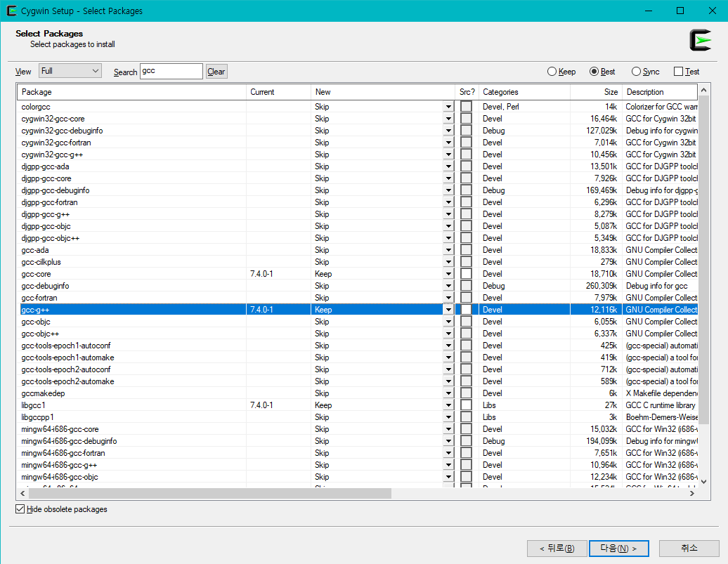This screenshot has width=728, height=564.
Task: Click the large Cygwin logo at top right
Action: tap(701, 40)
